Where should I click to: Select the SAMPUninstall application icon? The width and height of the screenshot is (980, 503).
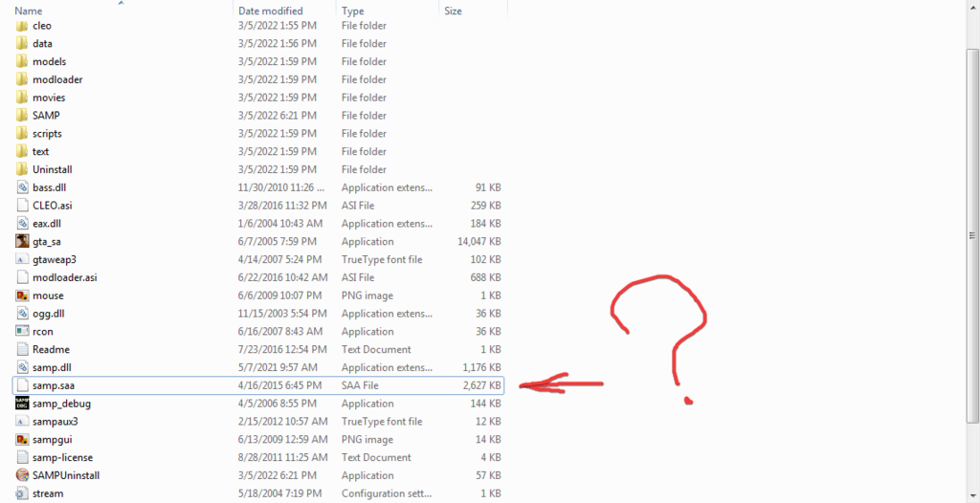point(22,475)
